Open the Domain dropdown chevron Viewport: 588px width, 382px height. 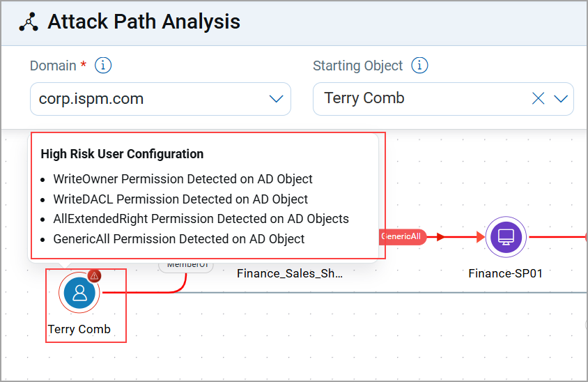pos(276,98)
